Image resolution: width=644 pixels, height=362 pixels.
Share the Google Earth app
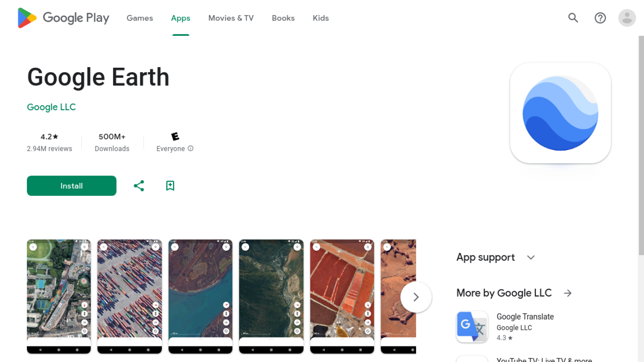coord(139,186)
